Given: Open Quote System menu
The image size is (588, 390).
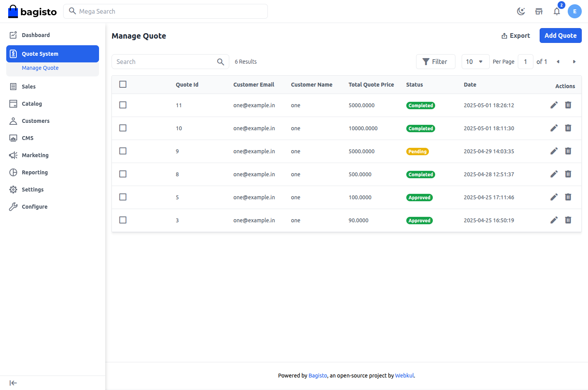Looking at the screenshot, I should click(53, 54).
